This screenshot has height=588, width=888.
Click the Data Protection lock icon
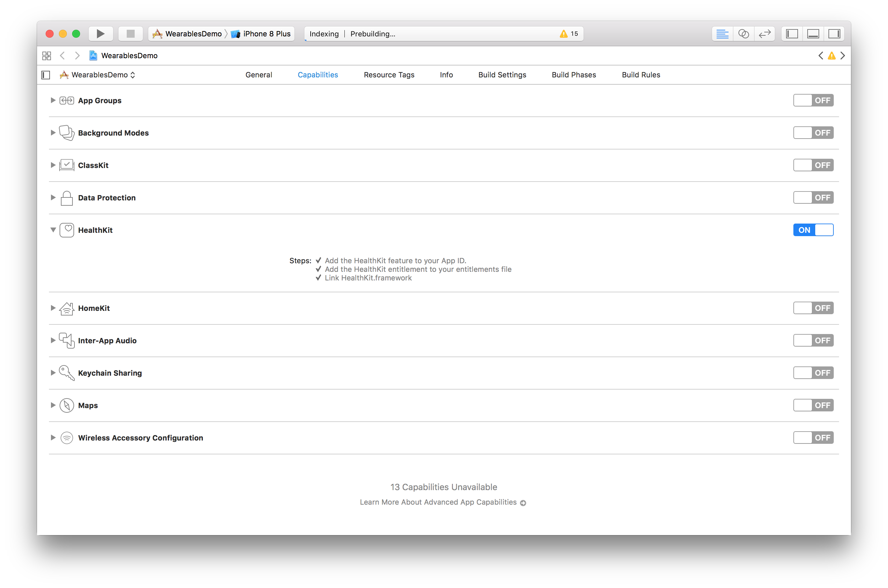pyautogui.click(x=67, y=198)
